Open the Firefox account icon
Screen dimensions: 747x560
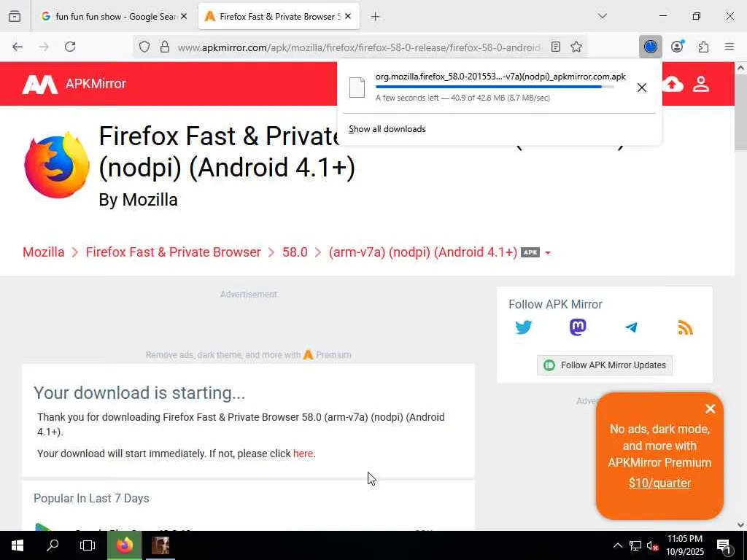tap(677, 47)
